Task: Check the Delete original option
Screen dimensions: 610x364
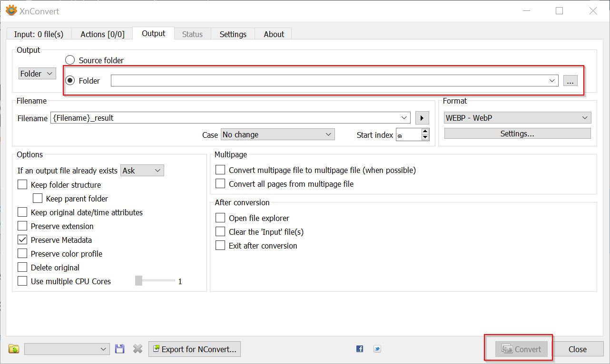Action: pos(22,268)
